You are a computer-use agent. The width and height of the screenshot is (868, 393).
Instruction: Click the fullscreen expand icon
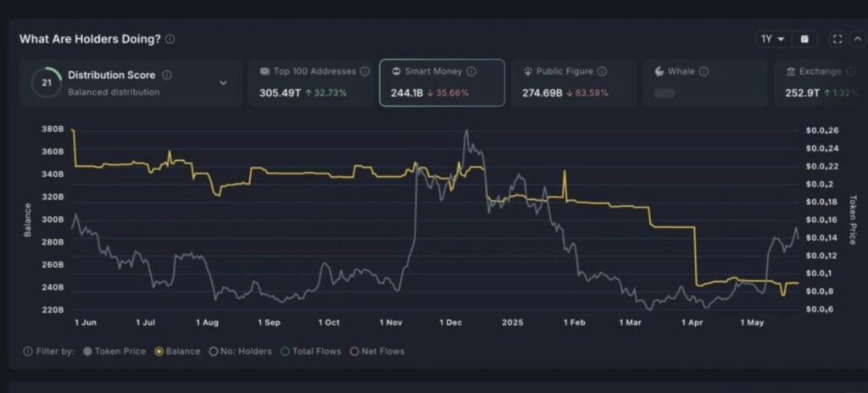837,39
